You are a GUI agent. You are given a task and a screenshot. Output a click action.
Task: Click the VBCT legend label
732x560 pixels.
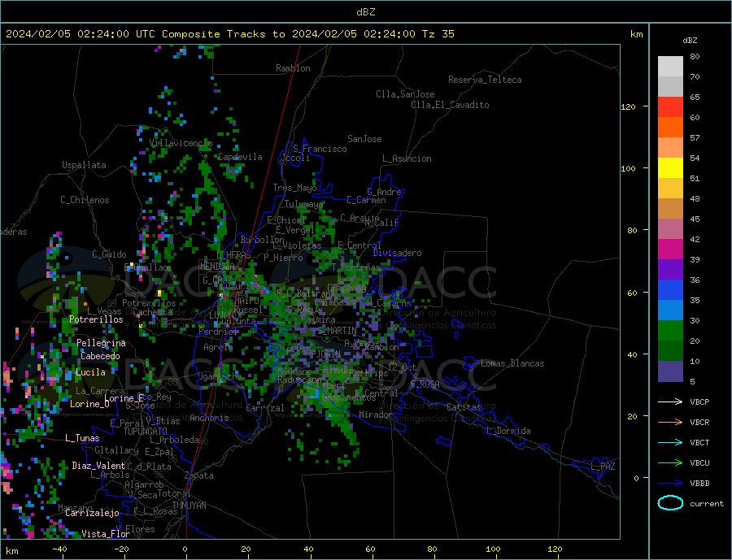coord(699,442)
